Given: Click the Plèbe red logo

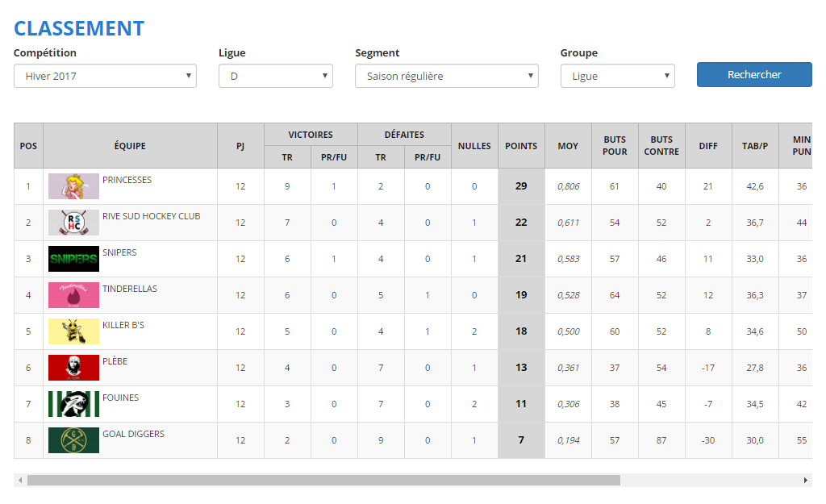Looking at the screenshot, I should coord(73,368).
